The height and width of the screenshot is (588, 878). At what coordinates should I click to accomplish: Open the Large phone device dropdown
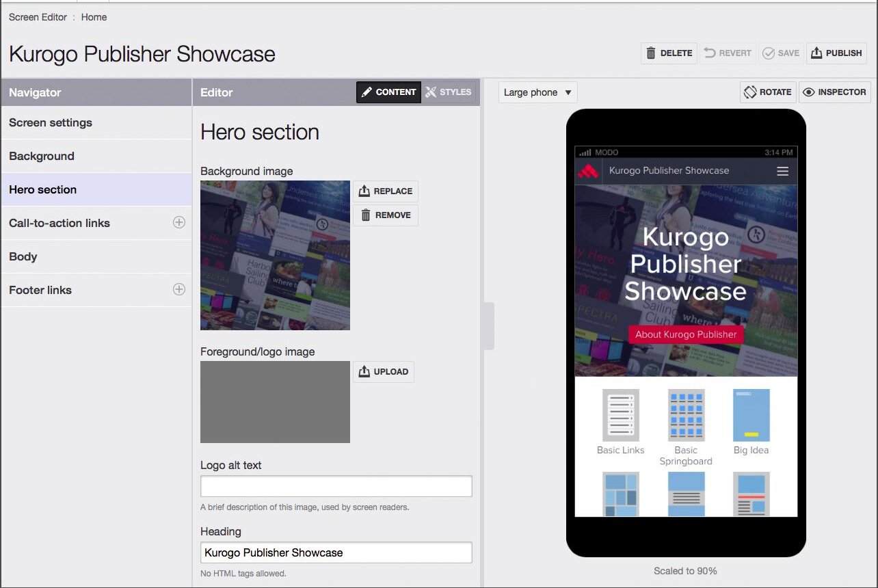538,92
